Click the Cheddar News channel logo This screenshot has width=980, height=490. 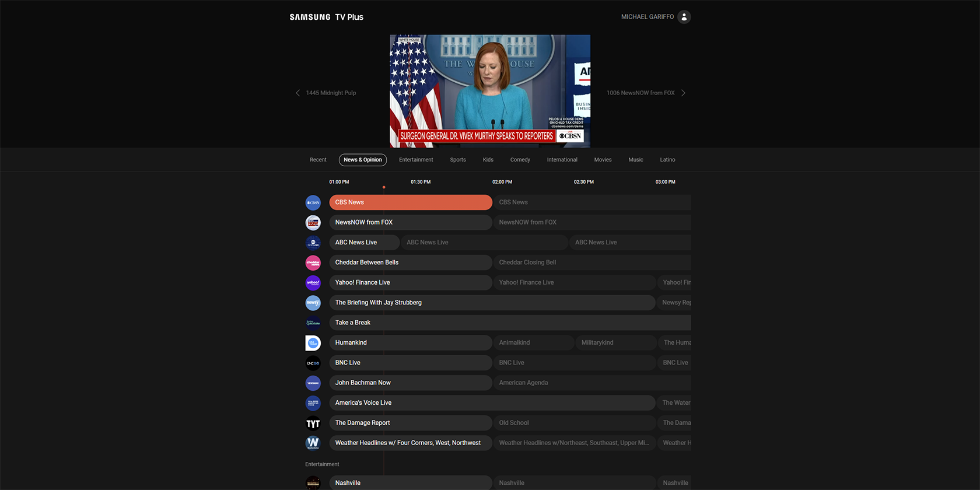(x=313, y=262)
